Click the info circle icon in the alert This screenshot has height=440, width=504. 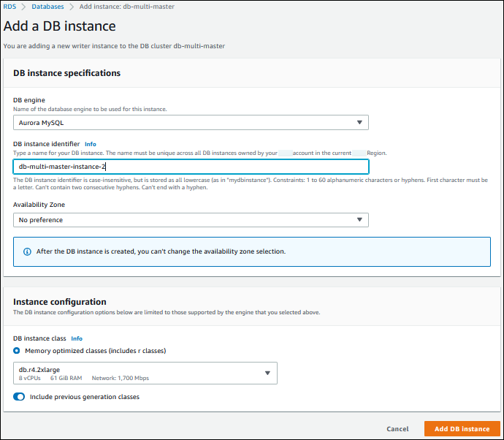click(x=28, y=251)
